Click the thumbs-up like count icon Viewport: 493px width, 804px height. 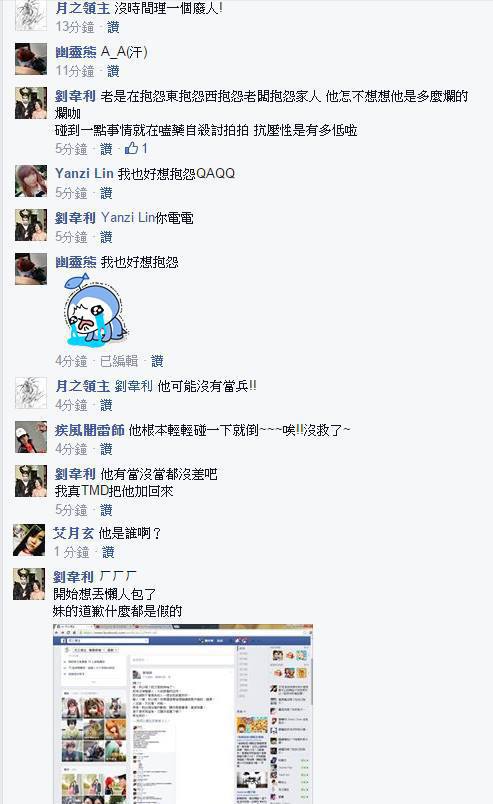pyautogui.click(x=131, y=149)
